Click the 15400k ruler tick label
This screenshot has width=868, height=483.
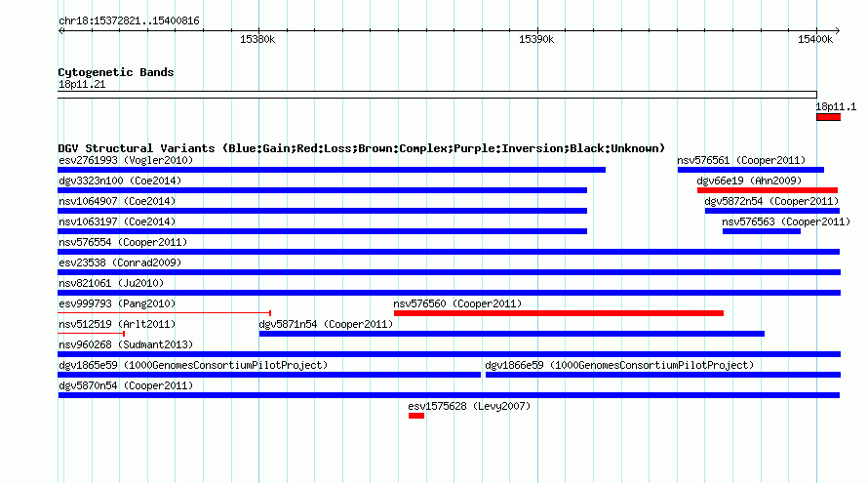click(x=815, y=39)
